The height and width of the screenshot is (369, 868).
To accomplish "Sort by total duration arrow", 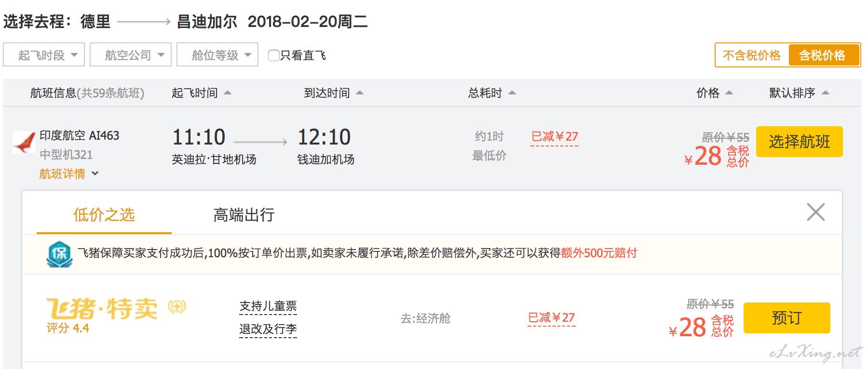I will pos(512,92).
